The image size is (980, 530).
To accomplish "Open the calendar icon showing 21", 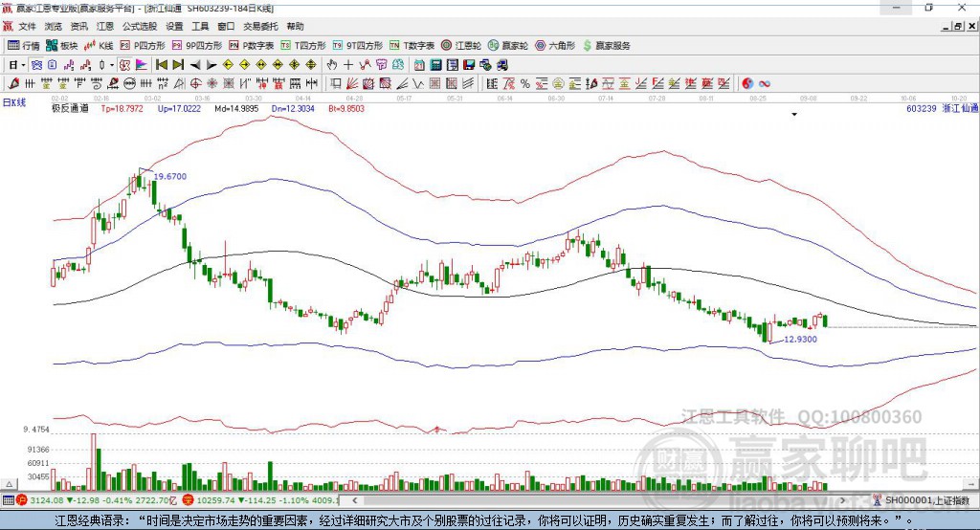I will pyautogui.click(x=419, y=65).
